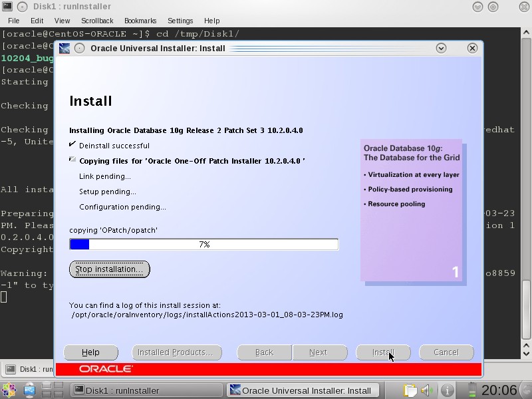This screenshot has width=532, height=399.
Task: Click the 'Installing Oracle Database 10g Release 2' heading
Action: 186,130
